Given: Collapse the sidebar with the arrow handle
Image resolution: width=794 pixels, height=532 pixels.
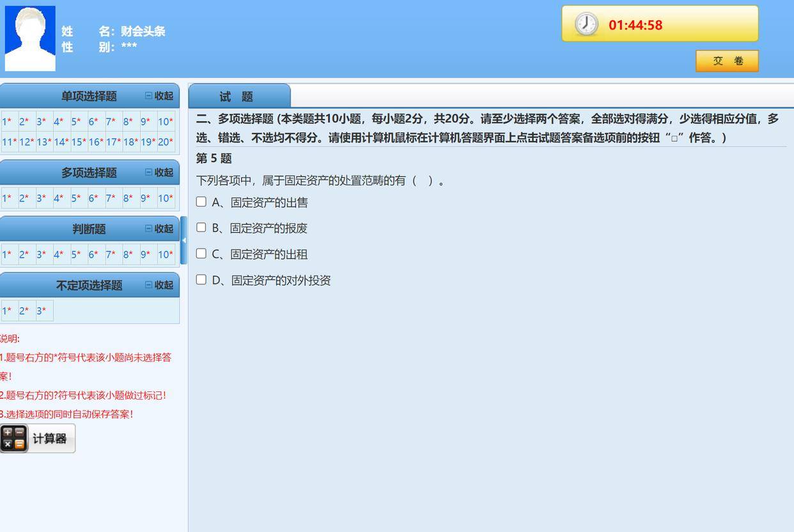Looking at the screenshot, I should tap(183, 240).
